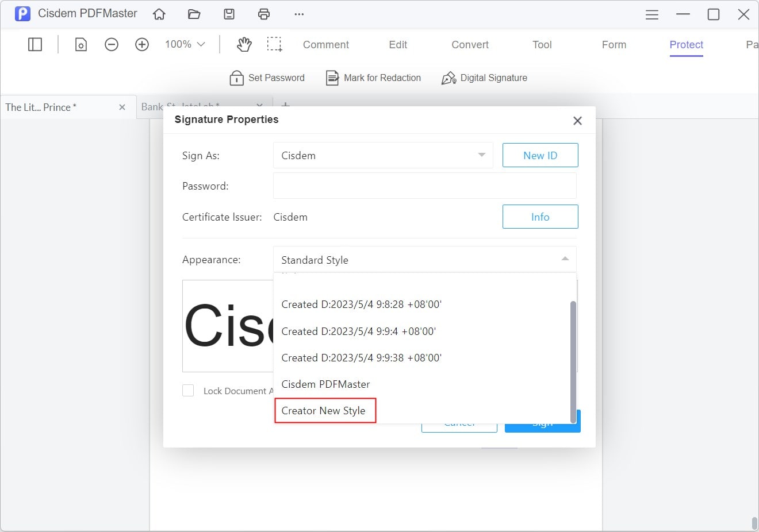Click the zoom out minus icon
The height and width of the screenshot is (532, 759).
pyautogui.click(x=112, y=44)
